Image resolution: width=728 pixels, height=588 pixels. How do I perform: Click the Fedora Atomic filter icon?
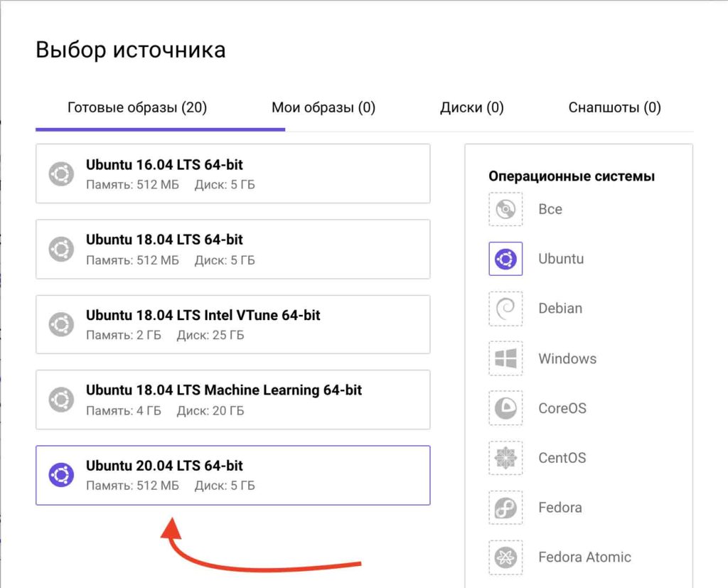(x=505, y=557)
